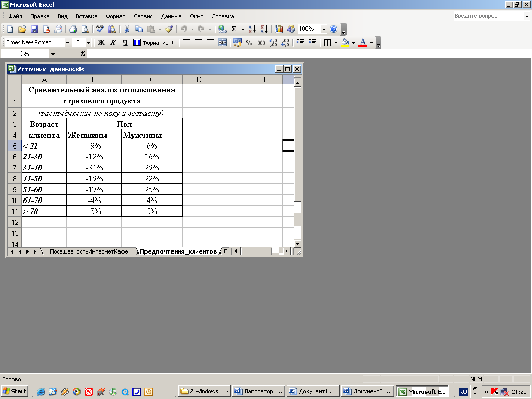Expand the Fill Color dropdown arrow
The width and height of the screenshot is (532, 399).
tap(353, 43)
